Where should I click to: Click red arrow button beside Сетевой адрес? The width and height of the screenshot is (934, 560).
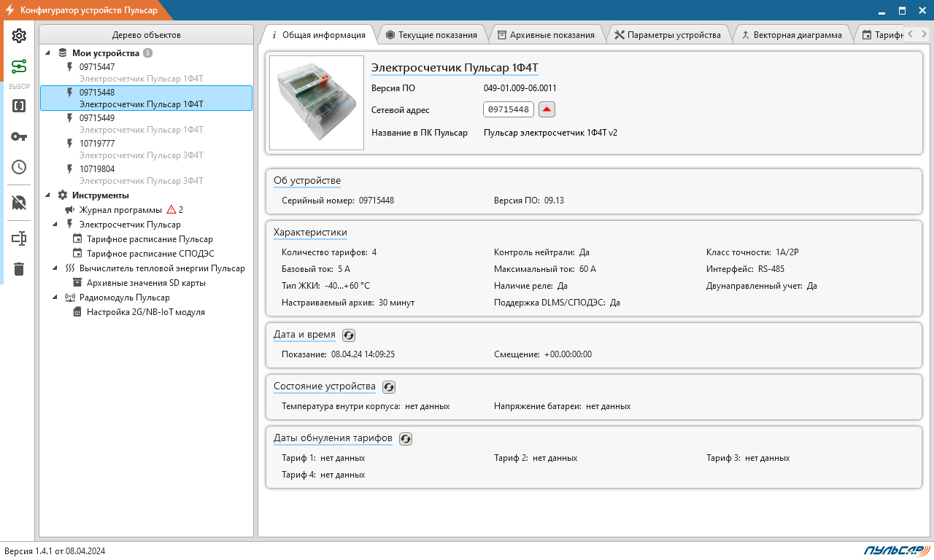(x=547, y=109)
